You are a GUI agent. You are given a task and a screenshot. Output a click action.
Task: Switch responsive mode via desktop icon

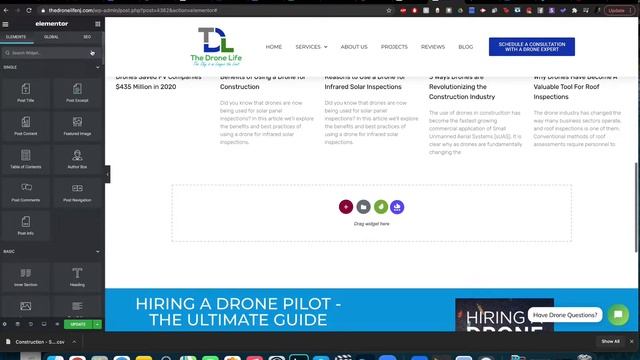[44, 324]
